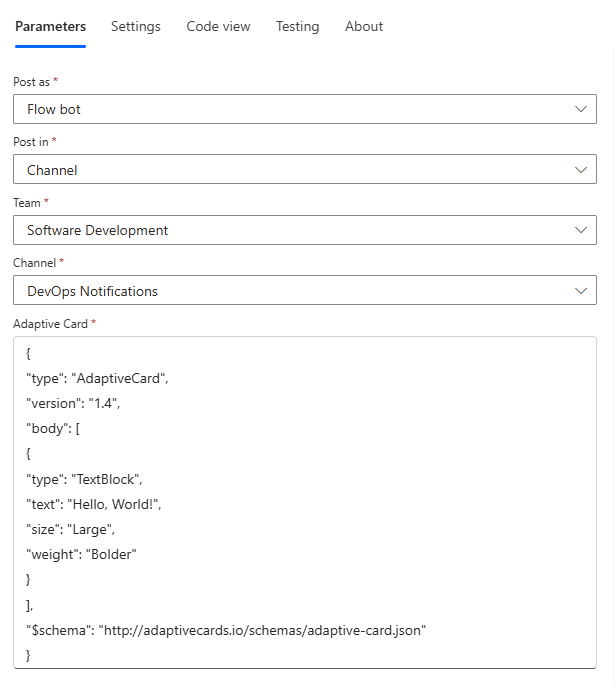Select the About tab
Image resolution: width=615 pixels, height=687 pixels.
[364, 27]
